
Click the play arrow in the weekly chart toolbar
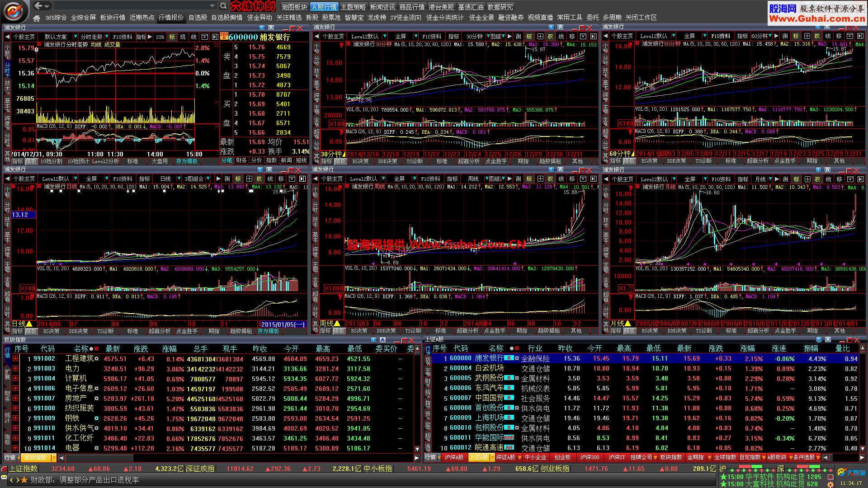click(509, 179)
